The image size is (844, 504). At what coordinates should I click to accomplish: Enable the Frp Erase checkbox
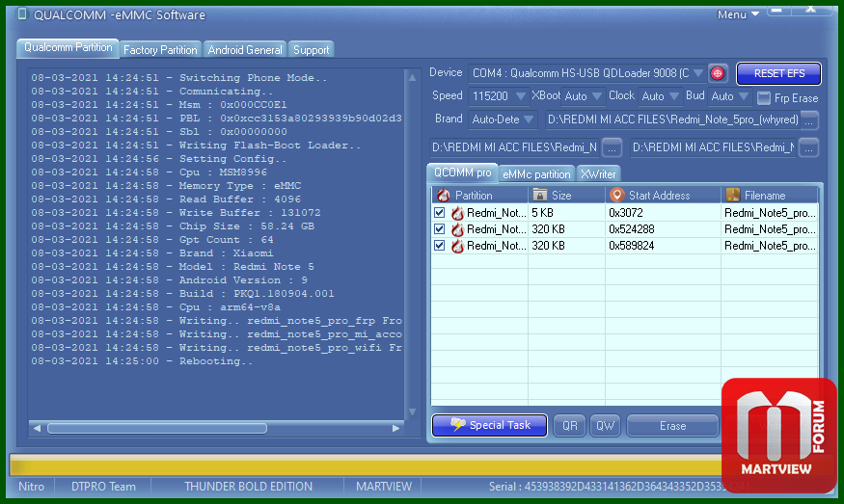pos(763,98)
